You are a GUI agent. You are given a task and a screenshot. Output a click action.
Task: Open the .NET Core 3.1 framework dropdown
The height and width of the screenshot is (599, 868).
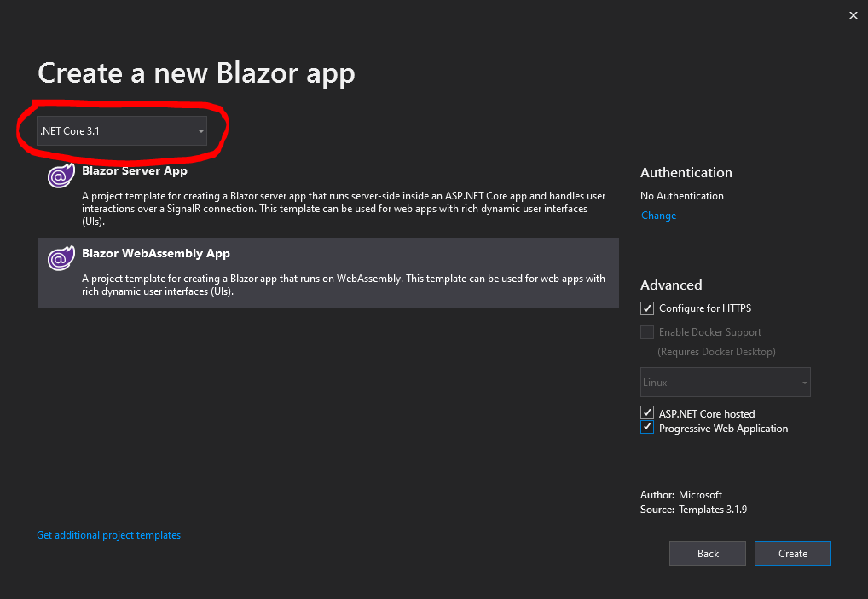pyautogui.click(x=122, y=131)
